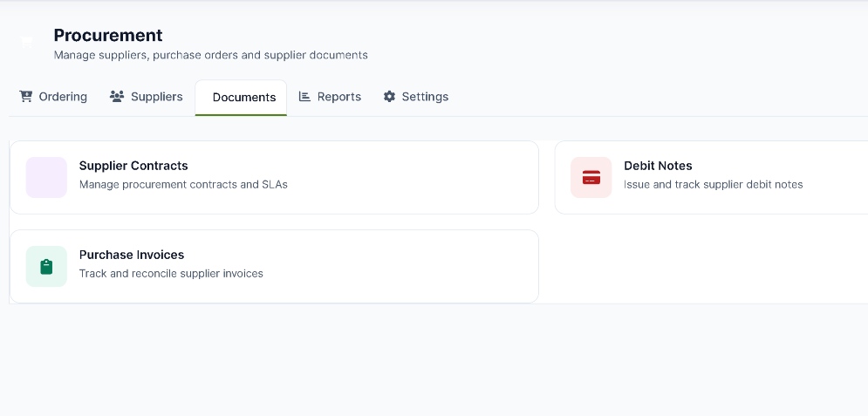This screenshot has width=868, height=416.
Task: Click the red card icon for Debit Notes
Action: click(591, 178)
